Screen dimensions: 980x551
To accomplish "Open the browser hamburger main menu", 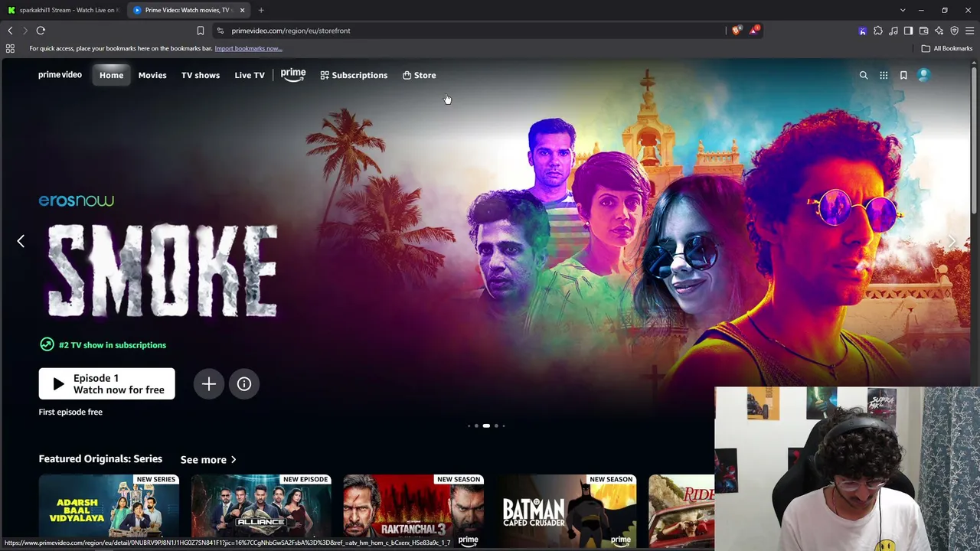I will tap(970, 31).
